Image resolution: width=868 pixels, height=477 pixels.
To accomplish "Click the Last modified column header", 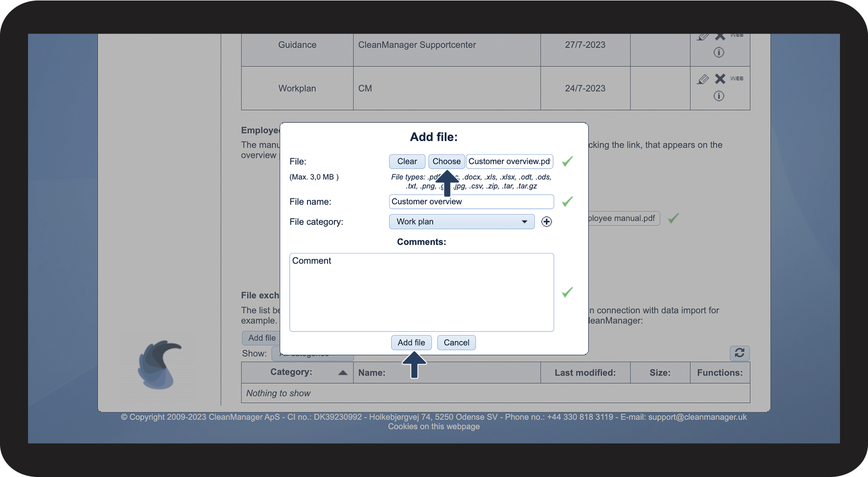I will [585, 373].
